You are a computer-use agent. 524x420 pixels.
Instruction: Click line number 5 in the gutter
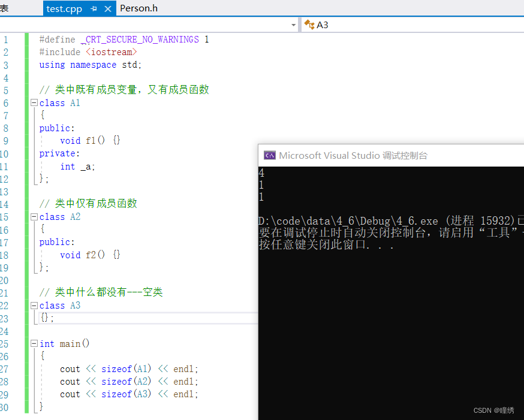click(x=5, y=90)
